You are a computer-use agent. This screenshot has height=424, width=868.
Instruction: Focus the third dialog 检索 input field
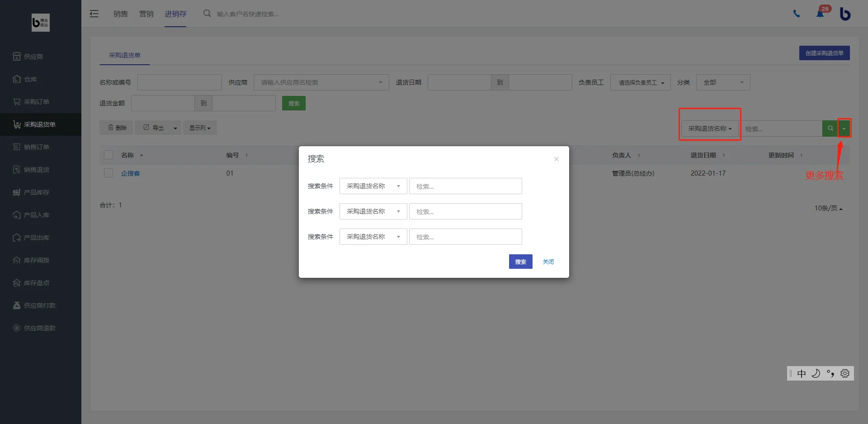466,237
